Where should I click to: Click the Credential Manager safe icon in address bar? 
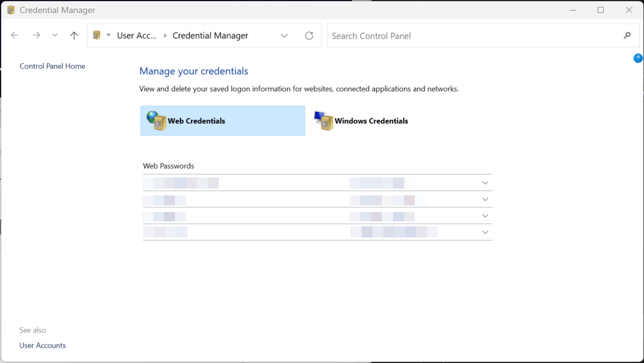pyautogui.click(x=97, y=35)
